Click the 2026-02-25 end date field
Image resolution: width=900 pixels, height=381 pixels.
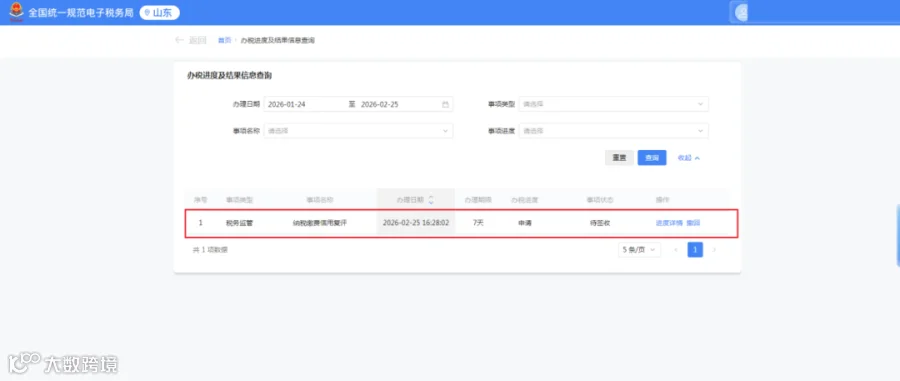[380, 104]
